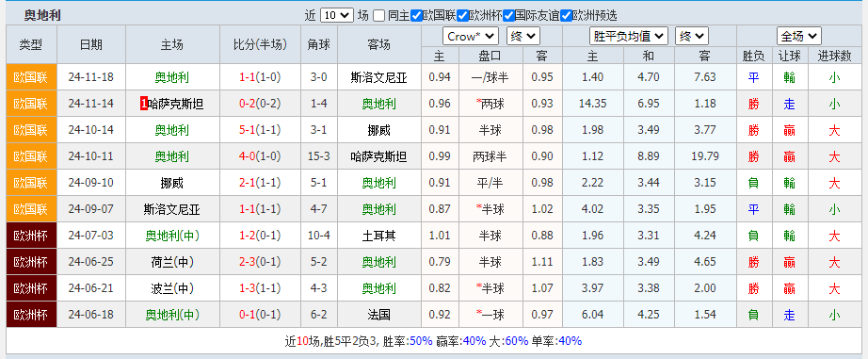
Task: Open score 1-1(1-0) of 24-11-18 match
Action: [x=260, y=77]
